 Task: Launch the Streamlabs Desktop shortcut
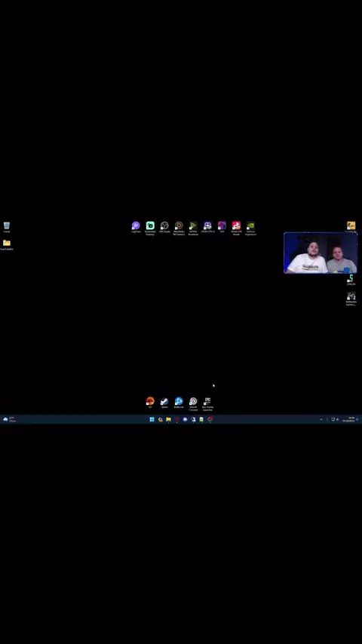pyautogui.click(x=150, y=228)
